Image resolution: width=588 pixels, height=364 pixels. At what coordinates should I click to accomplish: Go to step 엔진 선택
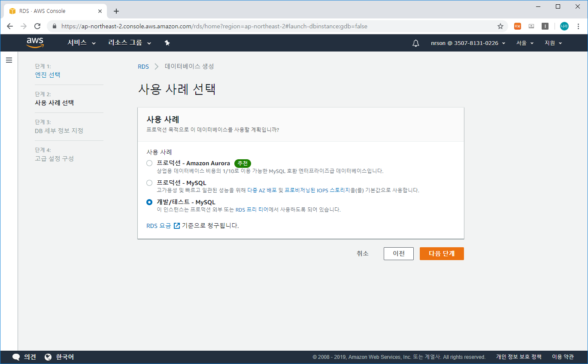[48, 75]
